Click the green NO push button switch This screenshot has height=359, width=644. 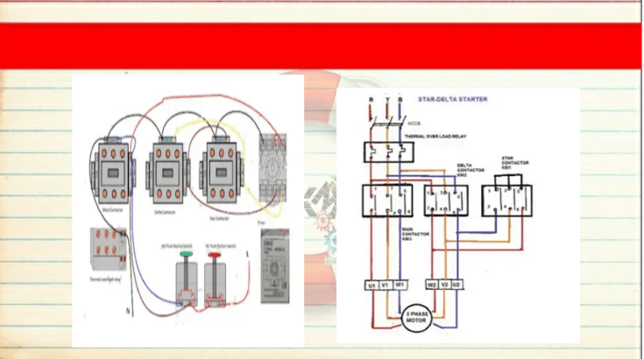tap(187, 279)
